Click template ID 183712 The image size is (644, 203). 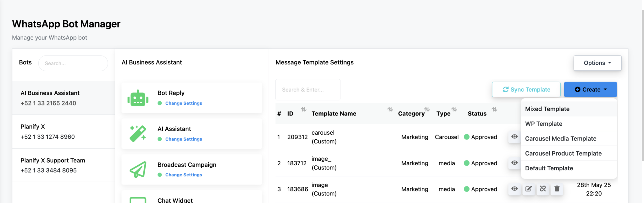pyautogui.click(x=297, y=163)
